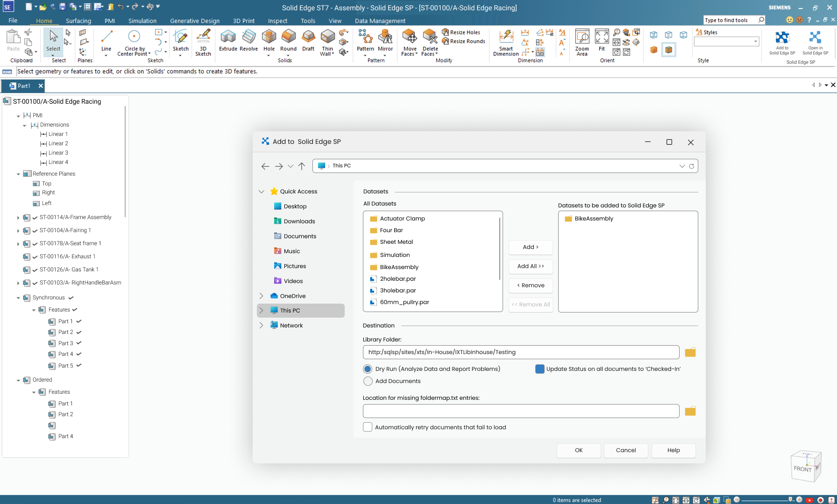The width and height of the screenshot is (837, 504).
Task: Open the File menu
Action: (13, 21)
